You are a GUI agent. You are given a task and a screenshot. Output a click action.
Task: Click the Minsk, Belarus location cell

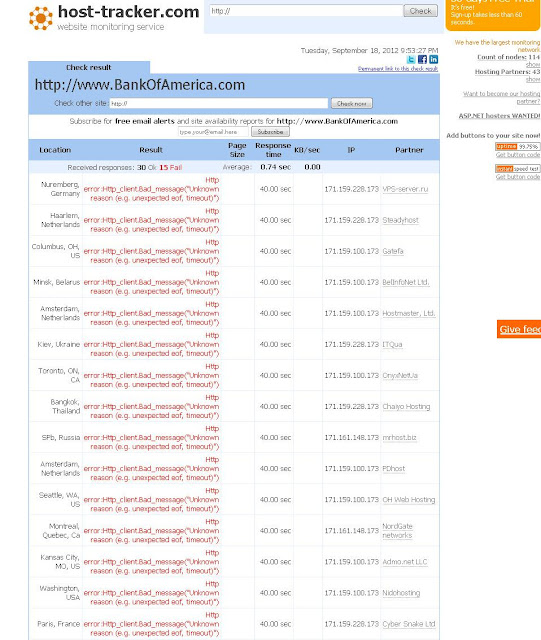click(57, 282)
